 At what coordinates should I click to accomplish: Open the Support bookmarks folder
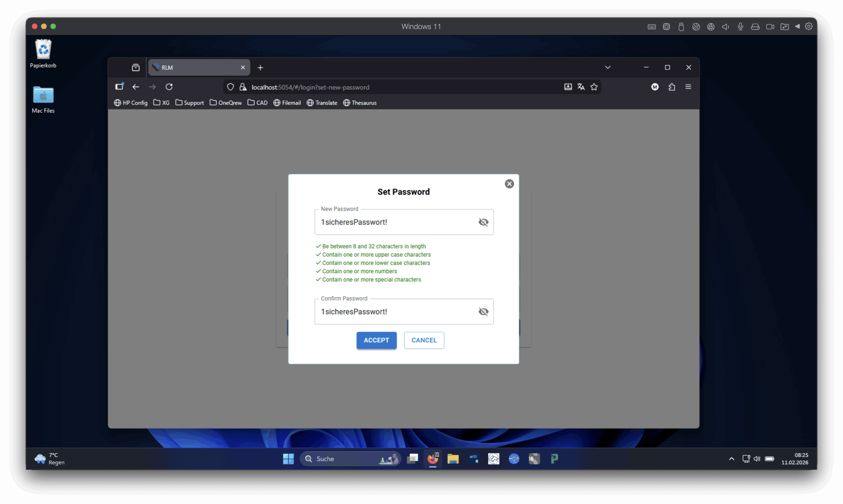[x=189, y=103]
